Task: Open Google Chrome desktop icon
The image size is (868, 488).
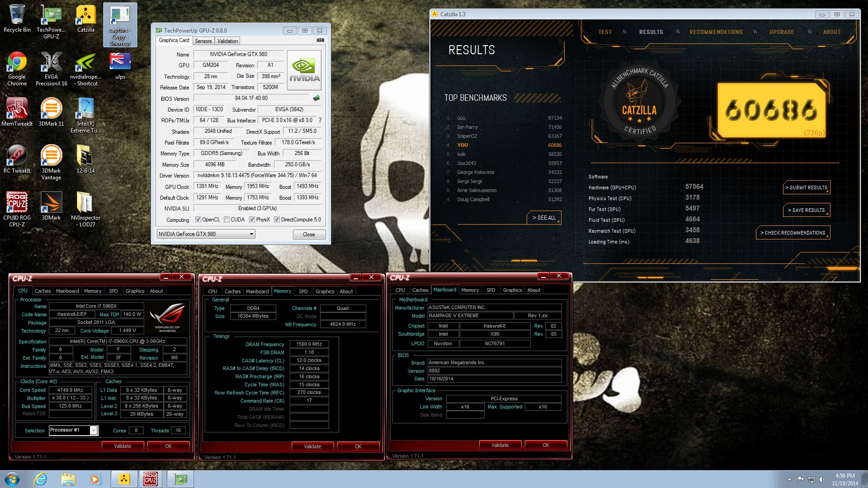Action: click(x=17, y=69)
